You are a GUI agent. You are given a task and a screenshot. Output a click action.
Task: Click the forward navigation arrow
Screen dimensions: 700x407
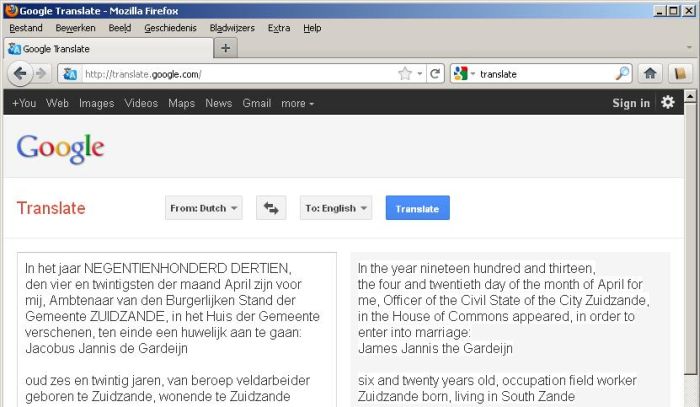[x=41, y=74]
